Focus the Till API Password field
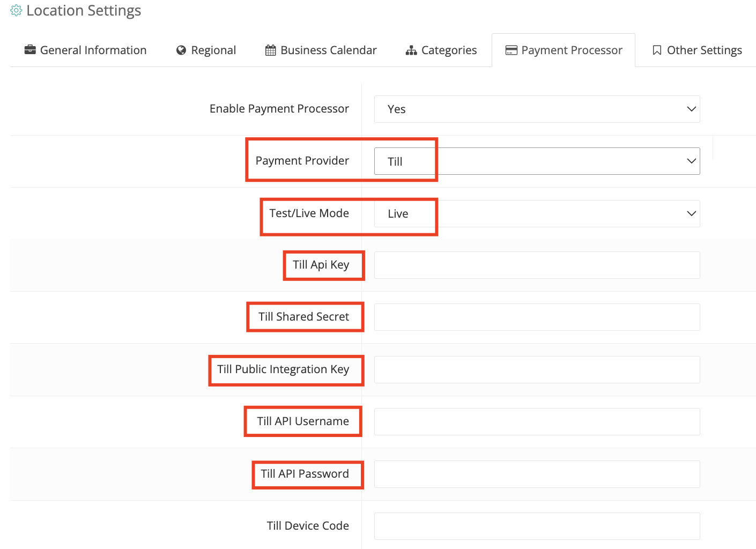 537,474
